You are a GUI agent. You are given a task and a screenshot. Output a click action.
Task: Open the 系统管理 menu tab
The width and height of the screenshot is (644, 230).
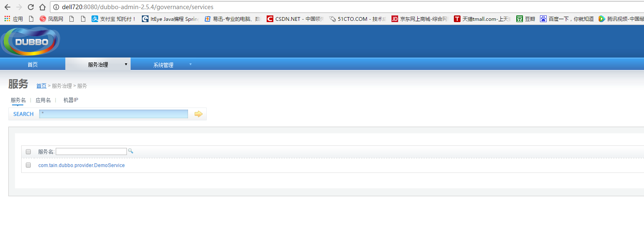(163, 65)
